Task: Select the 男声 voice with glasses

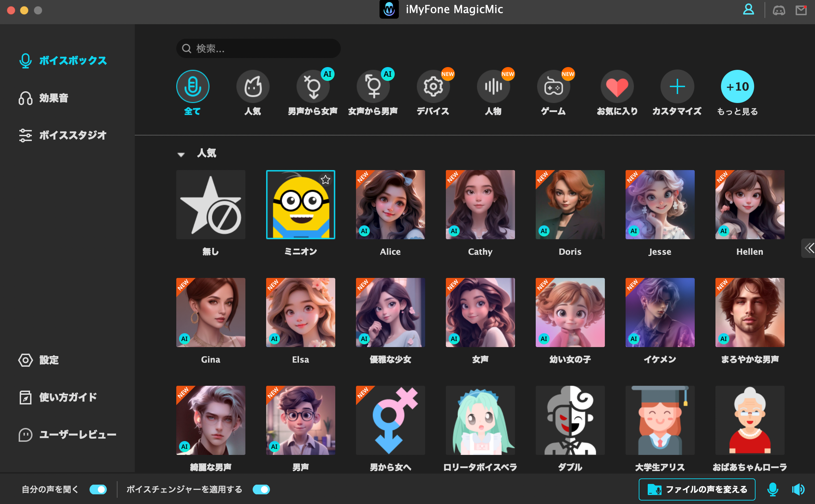Action: point(301,420)
